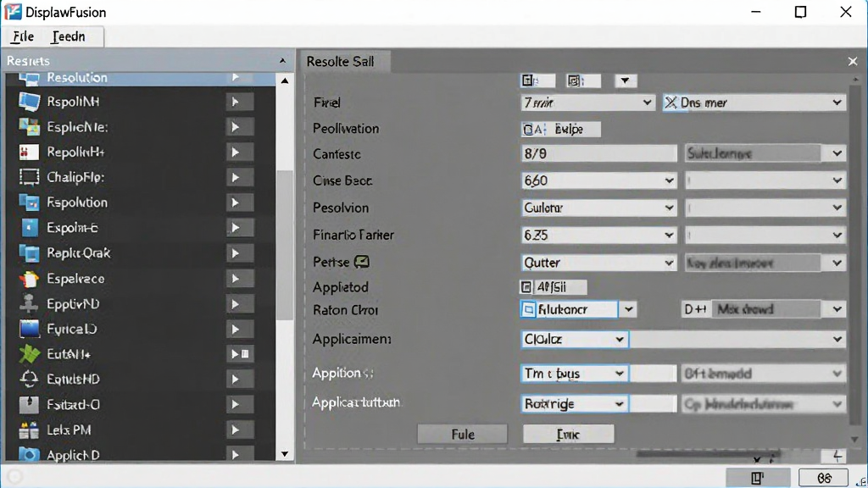Image resolution: width=868 pixels, height=488 pixels.
Task: Click the blue icon beside Applich D
Action: tap(29, 455)
